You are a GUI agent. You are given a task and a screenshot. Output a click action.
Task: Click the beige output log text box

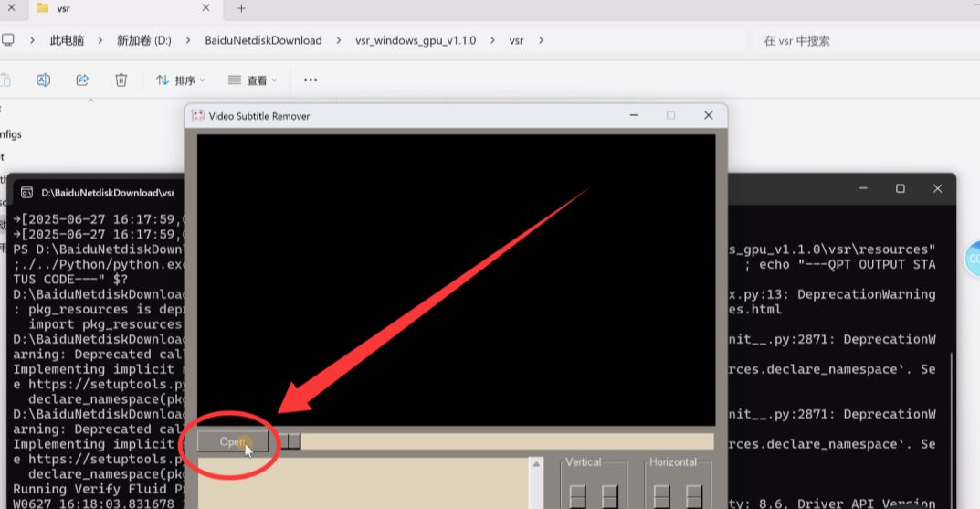coord(364,482)
